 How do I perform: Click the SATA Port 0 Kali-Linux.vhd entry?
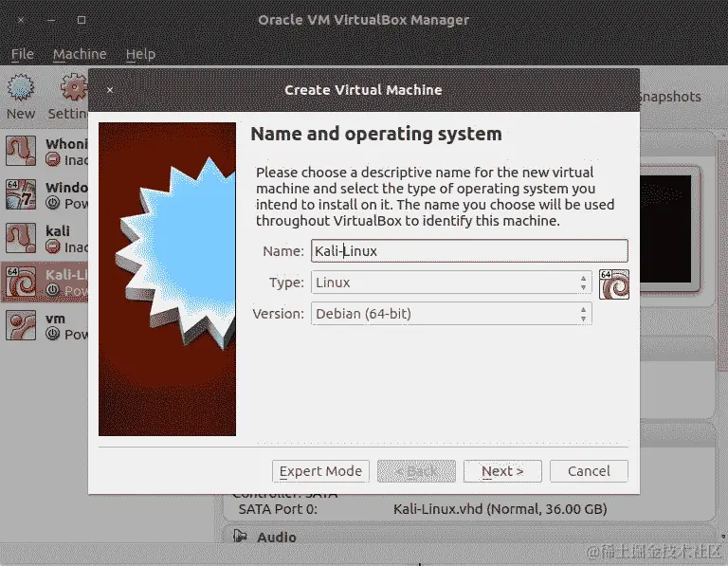(x=500, y=509)
